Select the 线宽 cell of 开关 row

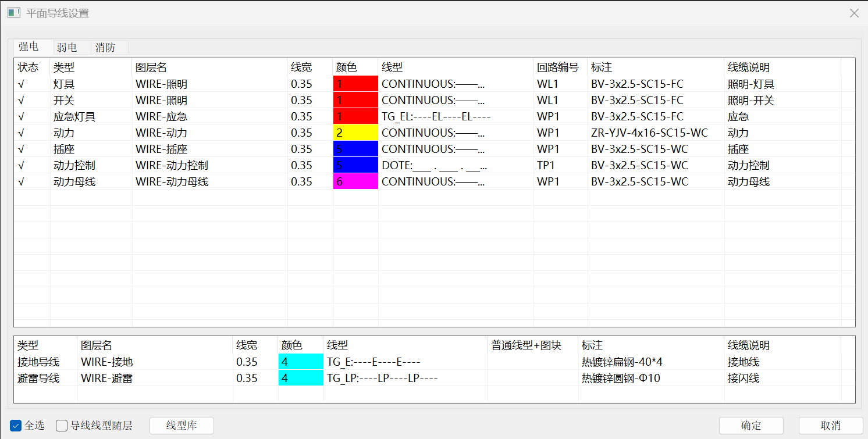pyautogui.click(x=310, y=101)
